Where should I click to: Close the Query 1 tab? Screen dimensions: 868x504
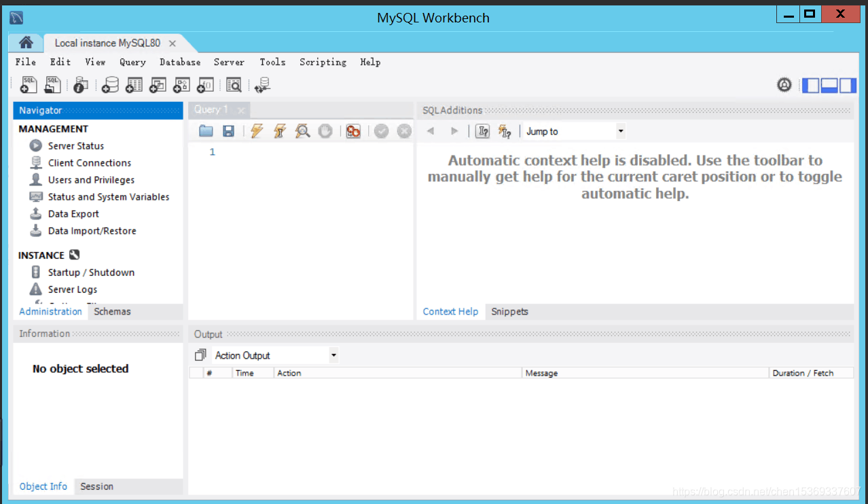pyautogui.click(x=240, y=109)
